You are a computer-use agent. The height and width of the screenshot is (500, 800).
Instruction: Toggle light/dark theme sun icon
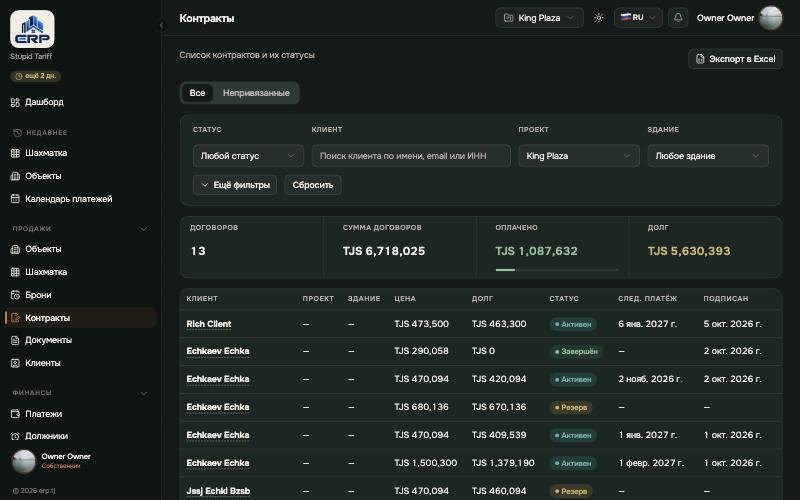pyautogui.click(x=598, y=18)
